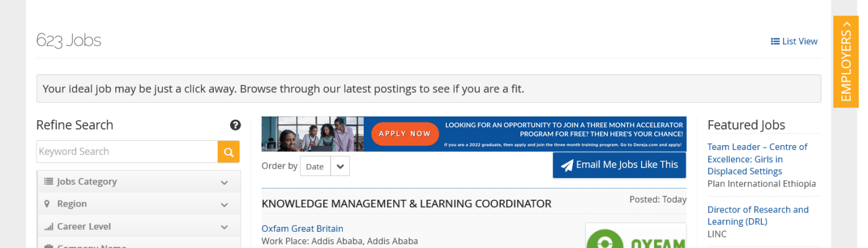This screenshot has width=868, height=248.
Task: Click the help question mark icon
Action: coord(236,125)
